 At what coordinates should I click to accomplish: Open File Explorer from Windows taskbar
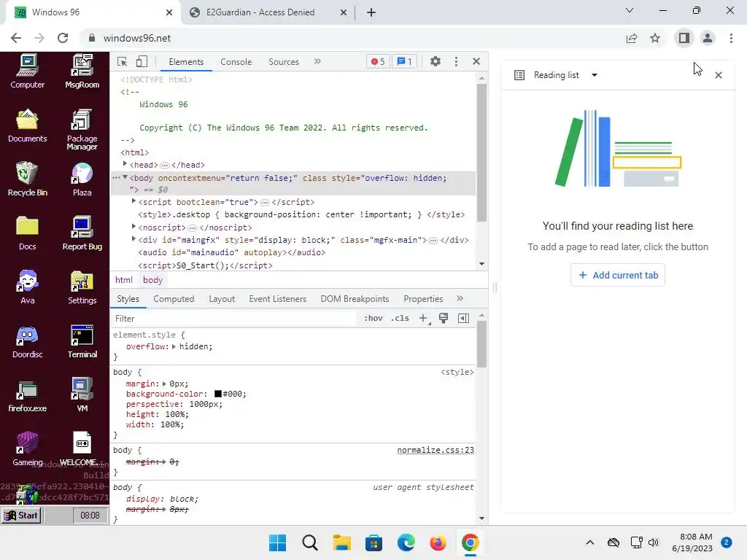(341, 542)
